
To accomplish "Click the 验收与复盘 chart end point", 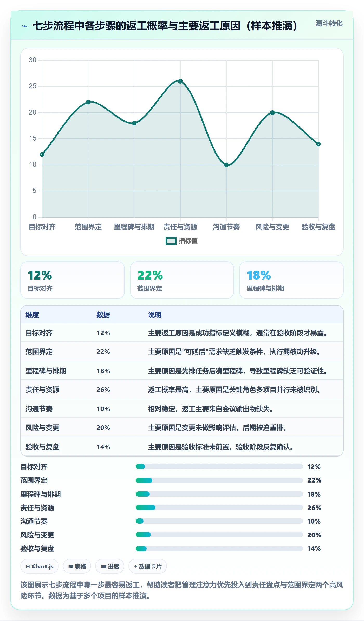I will coord(318,144).
